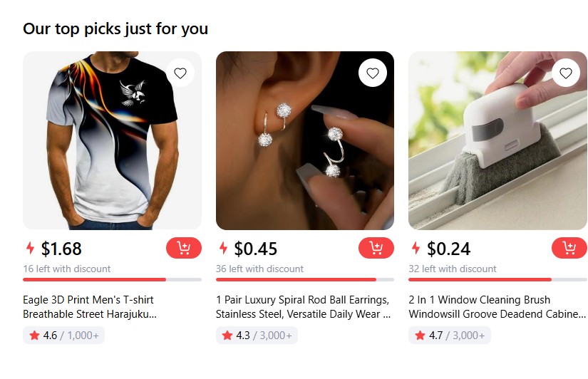Add the $0.24 cleaning brush to cart
This screenshot has width=588, height=379.
coord(569,248)
